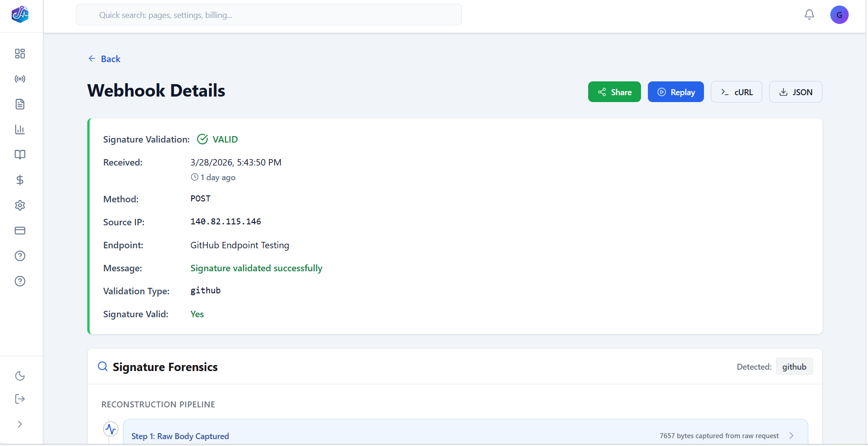The width and height of the screenshot is (868, 446).
Task: Open the documentation book icon
Action: [20, 154]
